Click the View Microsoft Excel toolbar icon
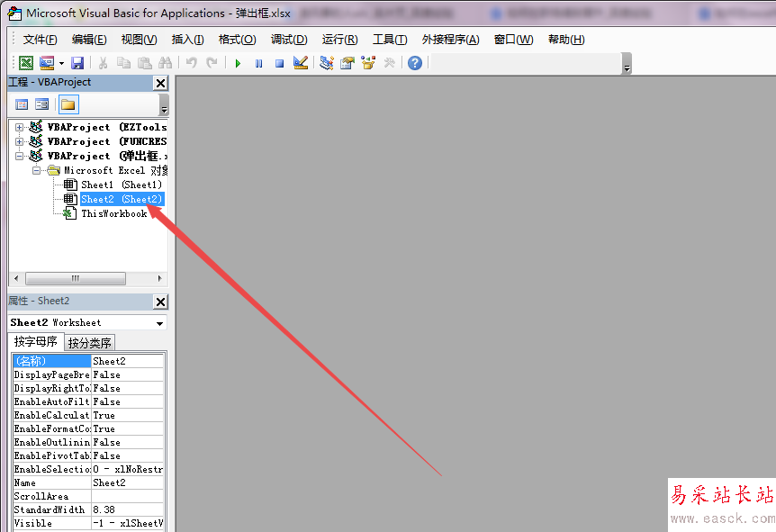The image size is (776, 532). point(26,63)
